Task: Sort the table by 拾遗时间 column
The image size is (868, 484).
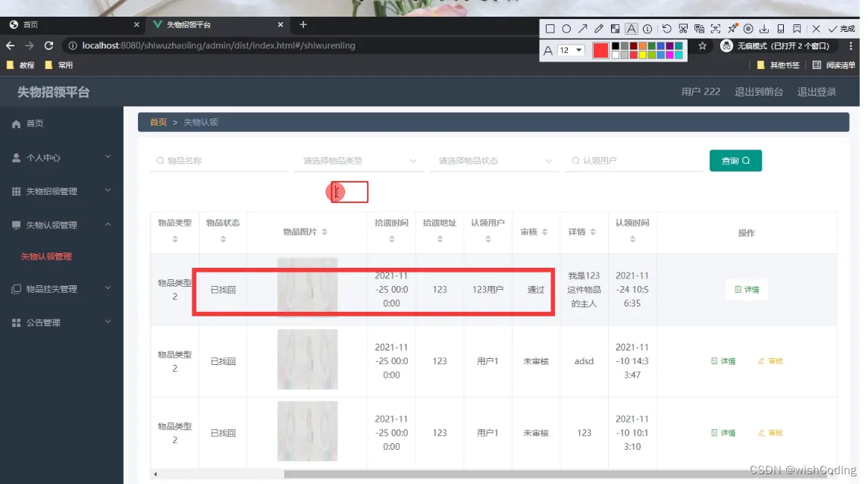Action: [391, 239]
